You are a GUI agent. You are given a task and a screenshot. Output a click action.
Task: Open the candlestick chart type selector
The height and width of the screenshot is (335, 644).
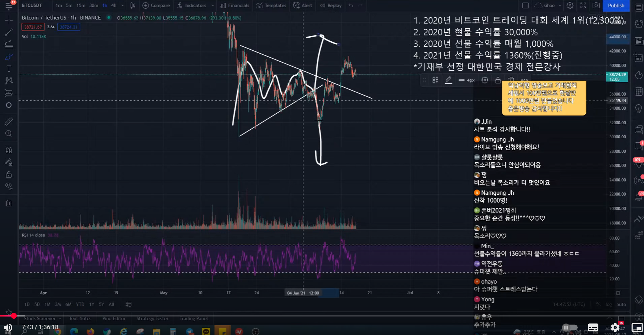point(133,5)
